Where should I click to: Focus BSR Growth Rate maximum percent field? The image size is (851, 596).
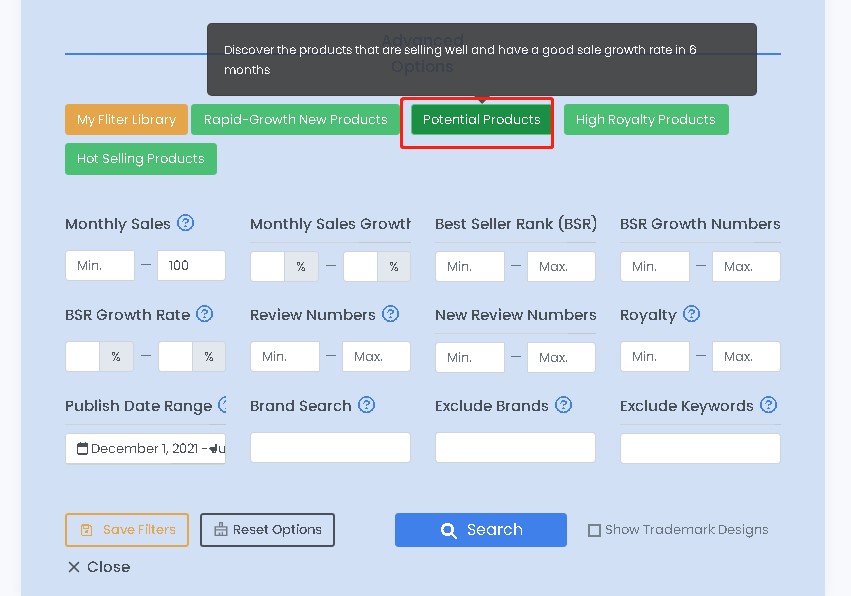[x=175, y=357]
